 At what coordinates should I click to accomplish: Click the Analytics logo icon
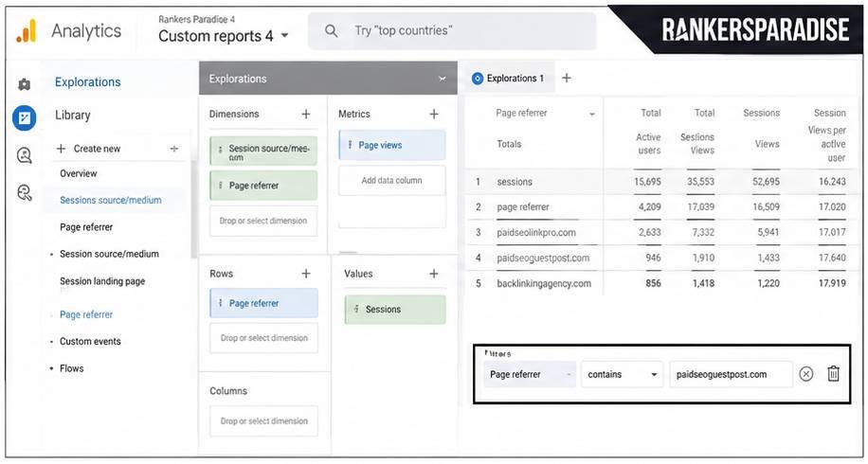tap(26, 31)
